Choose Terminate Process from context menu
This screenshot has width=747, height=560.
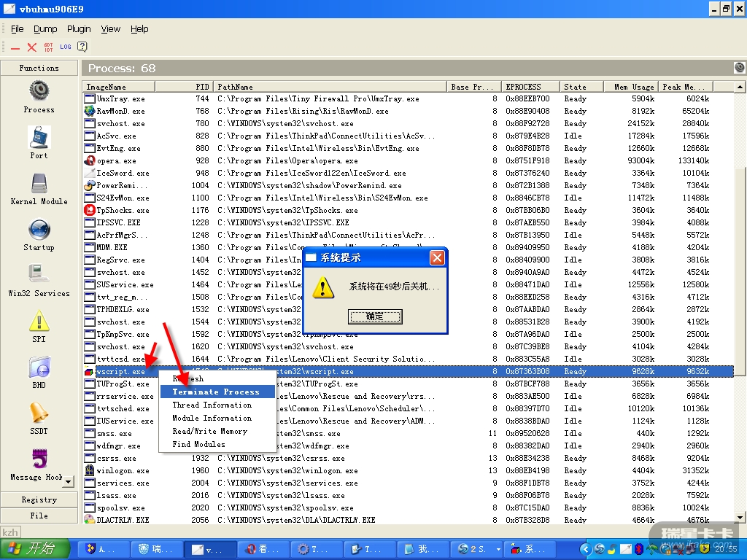(x=217, y=392)
